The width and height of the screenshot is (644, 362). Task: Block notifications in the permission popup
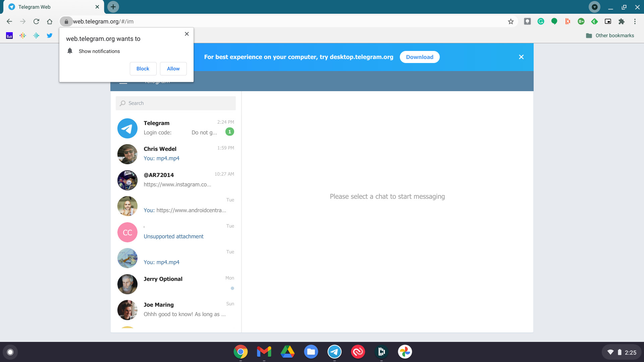(x=143, y=69)
